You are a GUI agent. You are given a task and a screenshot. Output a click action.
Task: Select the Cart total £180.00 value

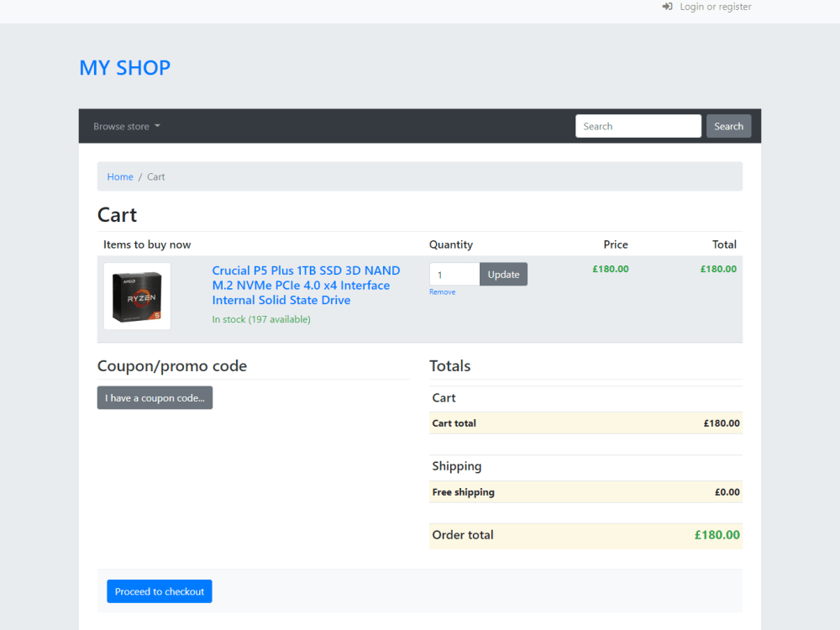pos(722,423)
